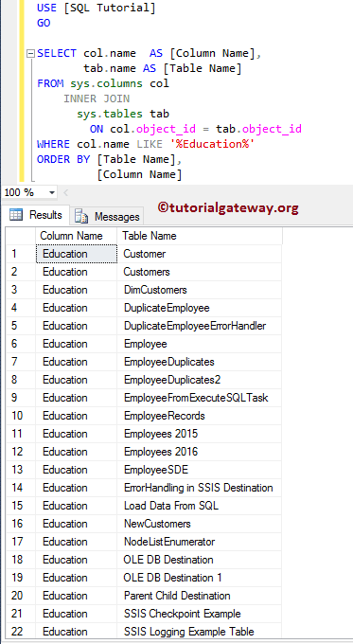Screen dimensions: 353x644
Task: Select row header number 10
Action: click(21, 416)
